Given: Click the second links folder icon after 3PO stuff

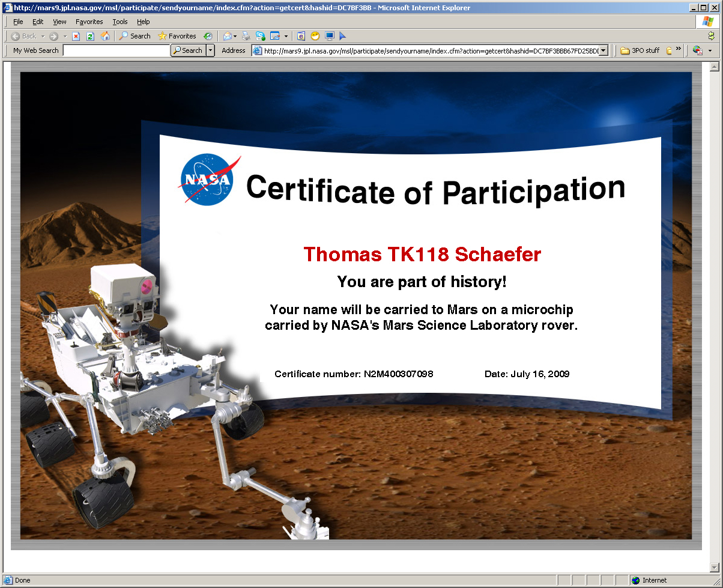Looking at the screenshot, I should coord(670,51).
